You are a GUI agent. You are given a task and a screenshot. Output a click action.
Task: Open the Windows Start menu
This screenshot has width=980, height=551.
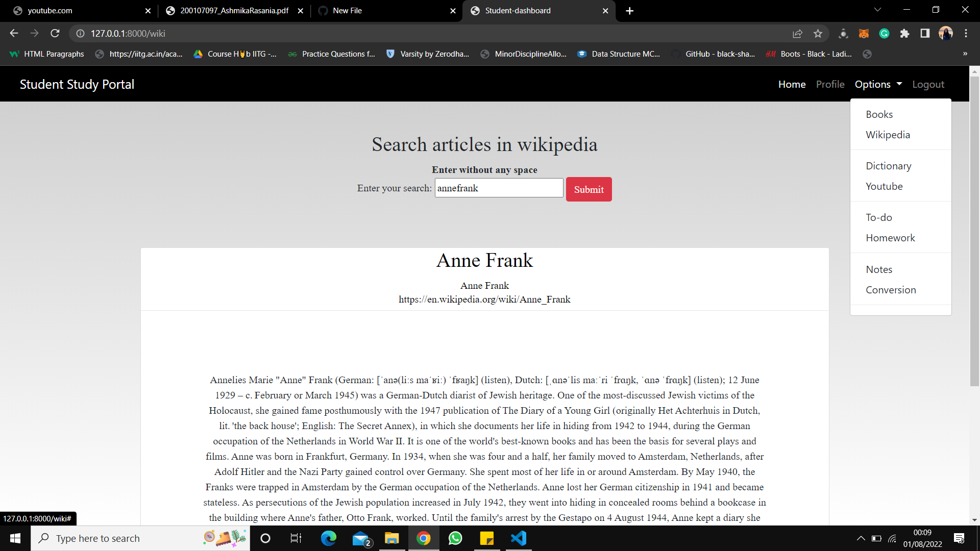pos(15,538)
